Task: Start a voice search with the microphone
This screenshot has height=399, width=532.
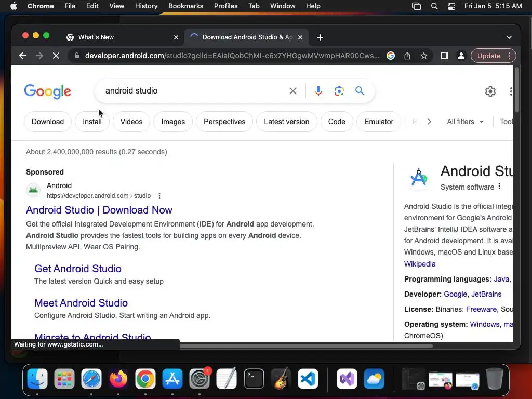Action: pyautogui.click(x=318, y=91)
